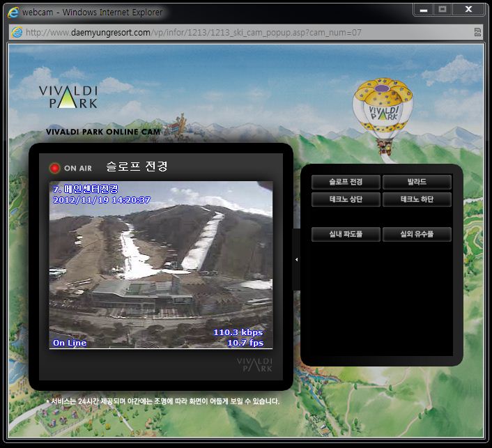The image size is (492, 448).
Task: Click the VIVALDI PARK ONLINE CAM heading
Action: coord(103,132)
